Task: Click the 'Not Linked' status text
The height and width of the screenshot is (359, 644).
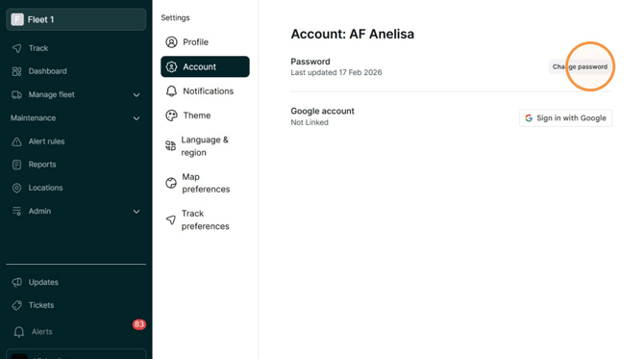Action: pyautogui.click(x=310, y=122)
